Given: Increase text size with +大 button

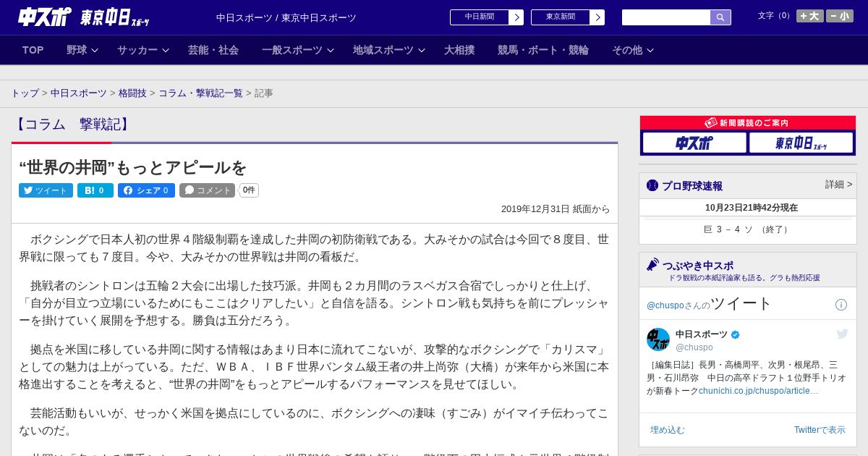Looking at the screenshot, I should pyautogui.click(x=810, y=16).
